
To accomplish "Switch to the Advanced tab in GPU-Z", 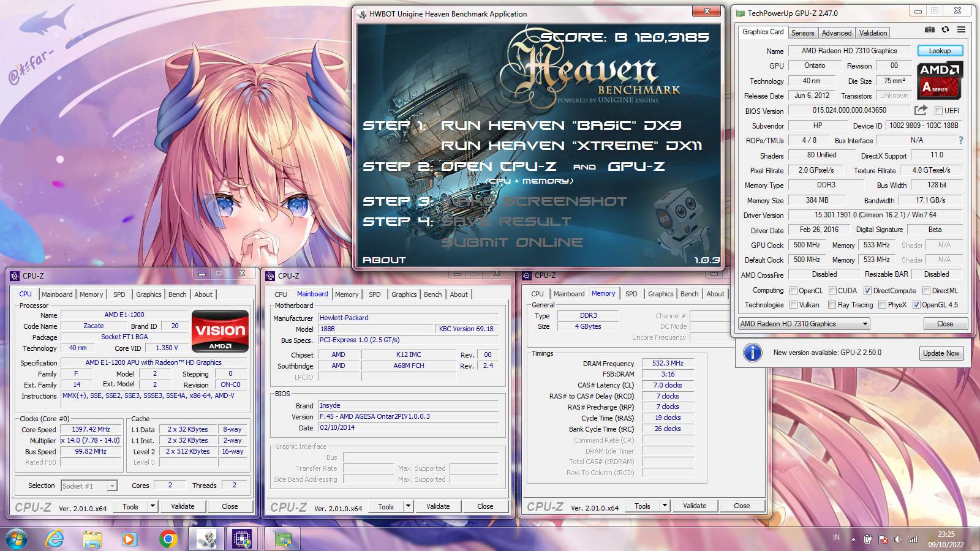I will [x=836, y=33].
